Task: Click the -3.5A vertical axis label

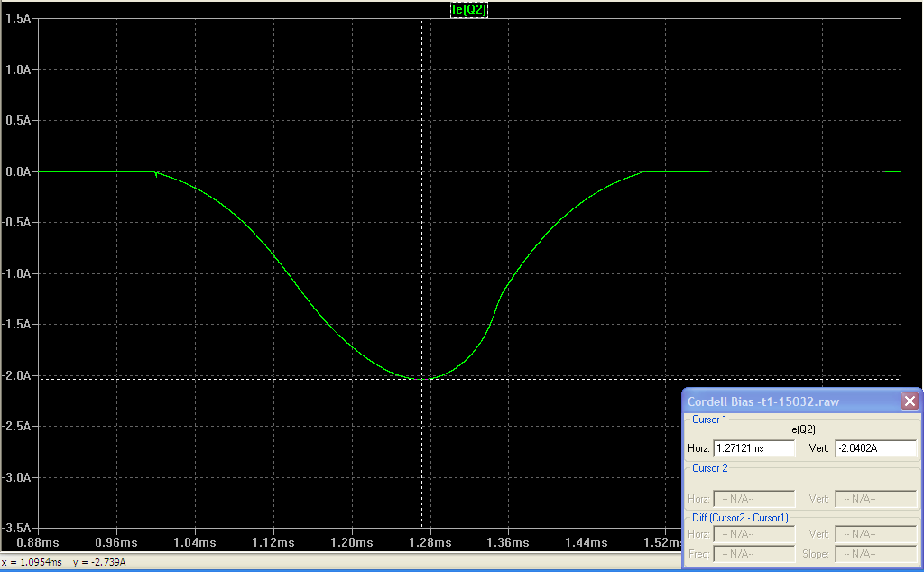Action: (x=16, y=528)
